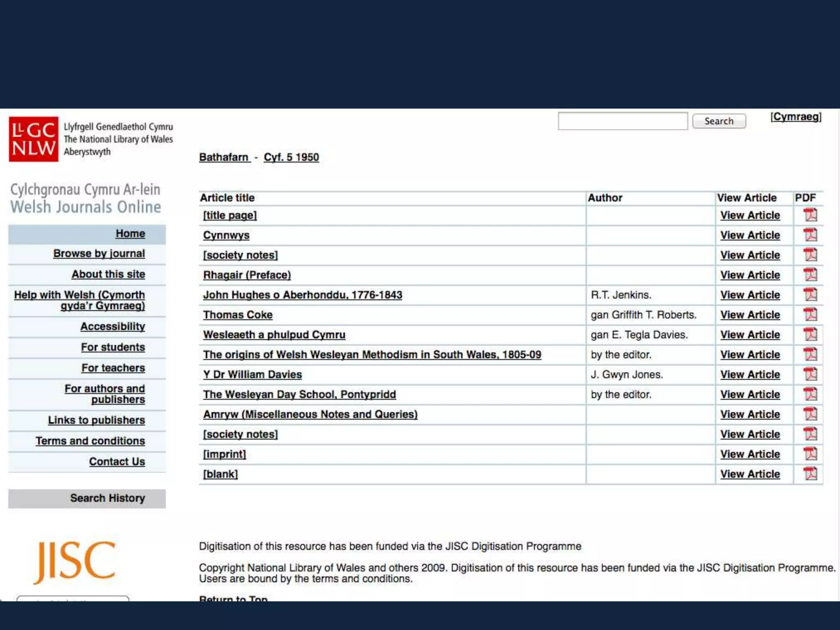Viewport: 840px width, 630px height.
Task: Open Home in the sidebar menu
Action: pos(130,233)
